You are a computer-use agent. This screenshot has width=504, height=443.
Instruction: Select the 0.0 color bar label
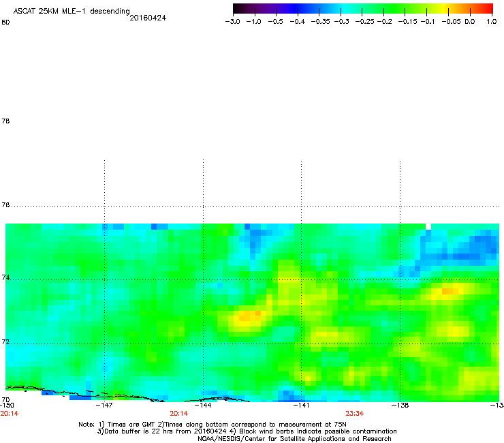click(470, 22)
